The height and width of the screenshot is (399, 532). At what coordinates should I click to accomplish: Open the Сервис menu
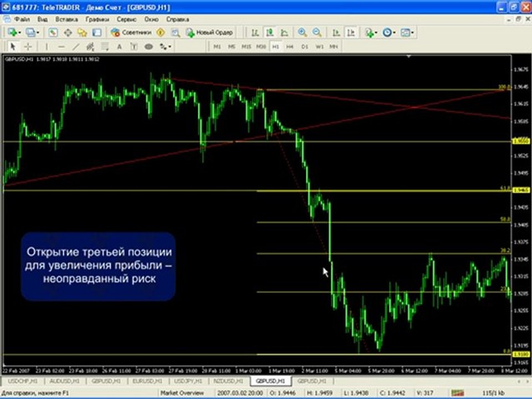[126, 19]
